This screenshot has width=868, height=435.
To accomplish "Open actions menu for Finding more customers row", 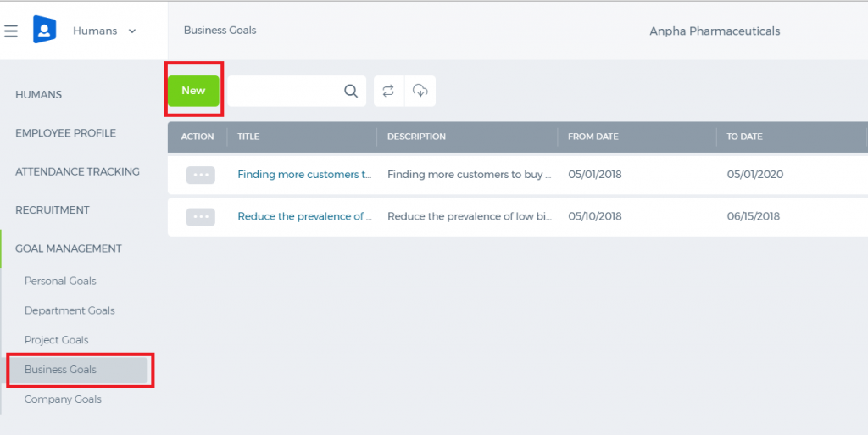I will coord(200,175).
